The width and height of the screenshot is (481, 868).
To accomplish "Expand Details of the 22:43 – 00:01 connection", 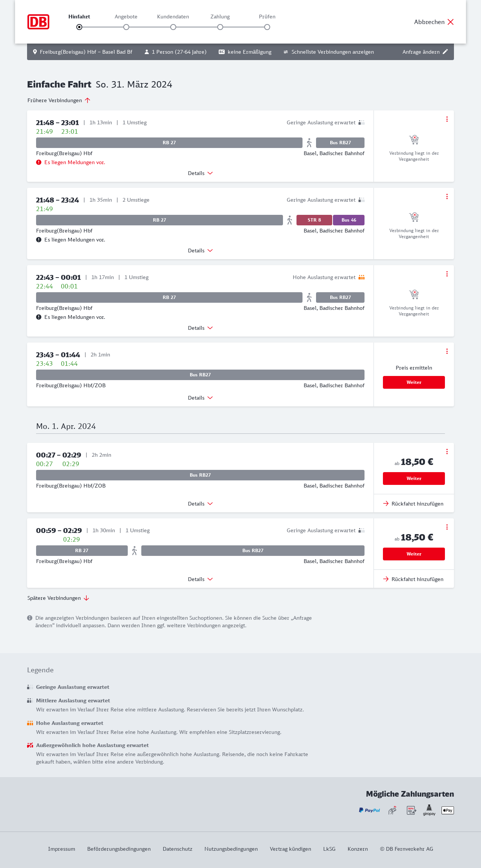I will click(200, 328).
